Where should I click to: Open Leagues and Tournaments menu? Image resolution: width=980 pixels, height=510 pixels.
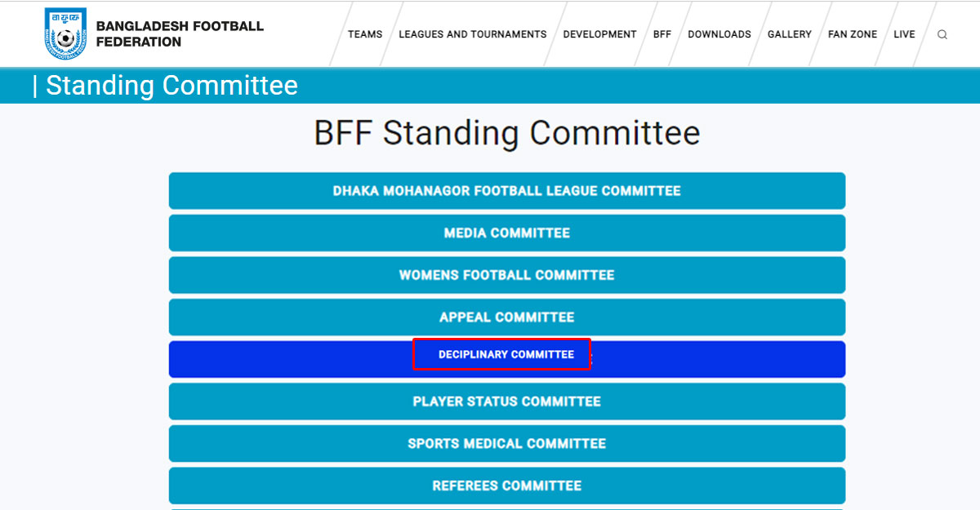pyautogui.click(x=472, y=34)
